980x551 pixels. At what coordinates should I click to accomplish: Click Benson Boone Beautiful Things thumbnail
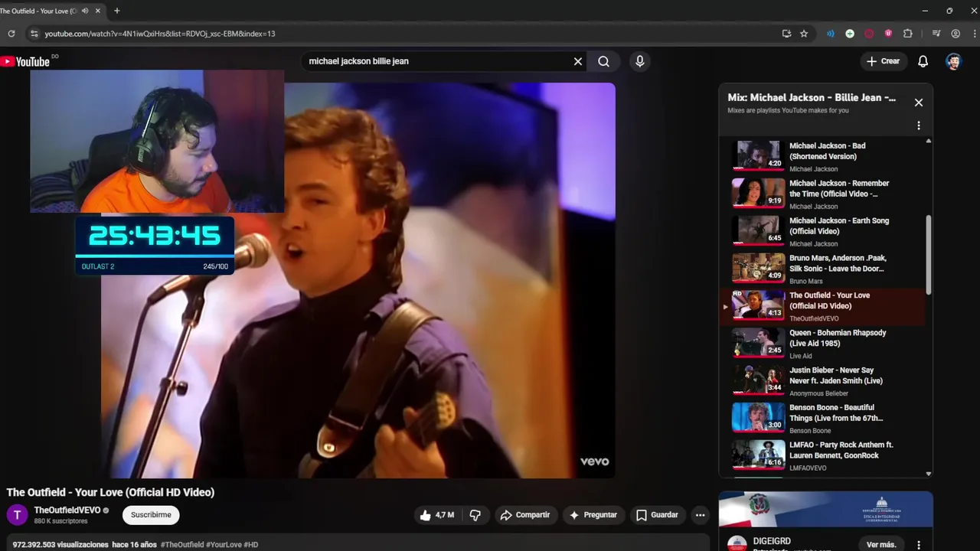(759, 419)
